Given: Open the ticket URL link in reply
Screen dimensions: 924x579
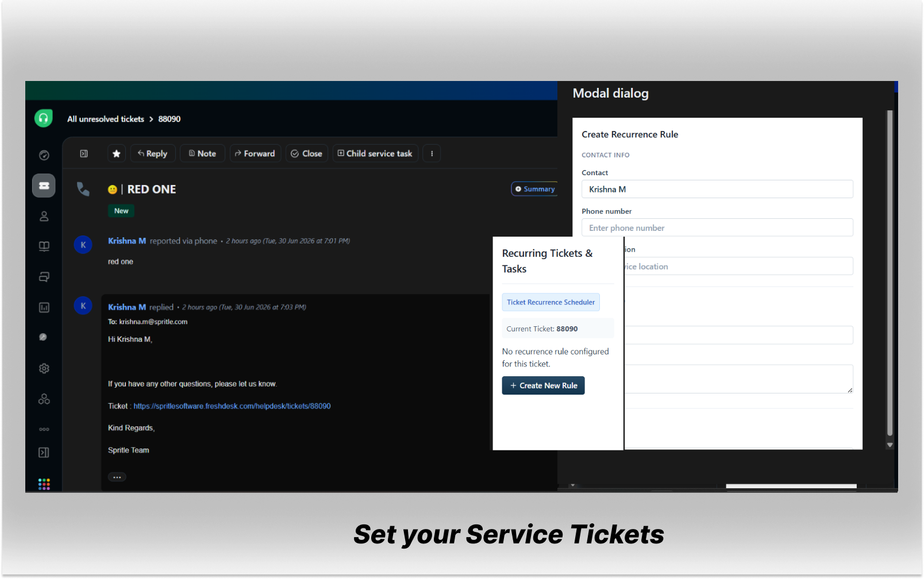Looking at the screenshot, I should click(232, 406).
